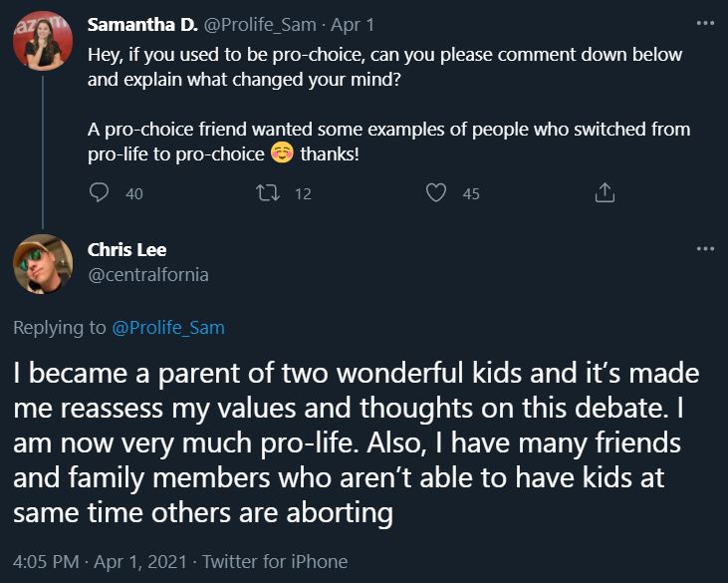Open more options for Samantha's tweet
The width and height of the screenshot is (728, 583).
[705, 23]
